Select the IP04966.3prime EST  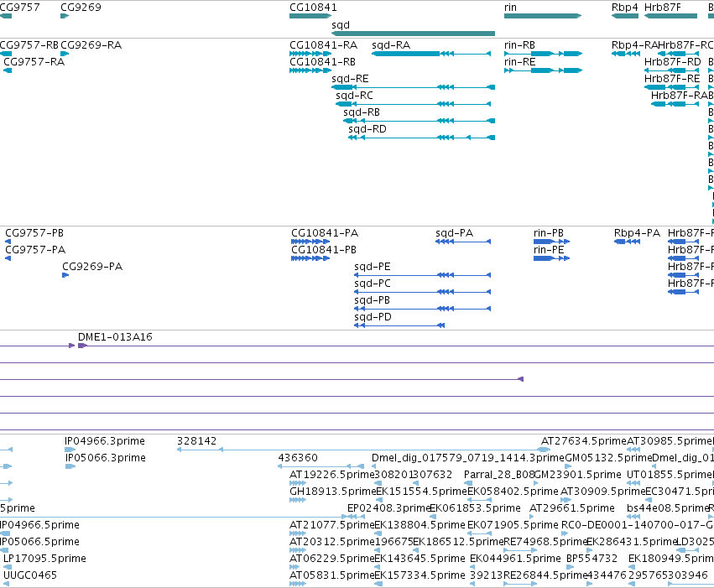(x=70, y=450)
